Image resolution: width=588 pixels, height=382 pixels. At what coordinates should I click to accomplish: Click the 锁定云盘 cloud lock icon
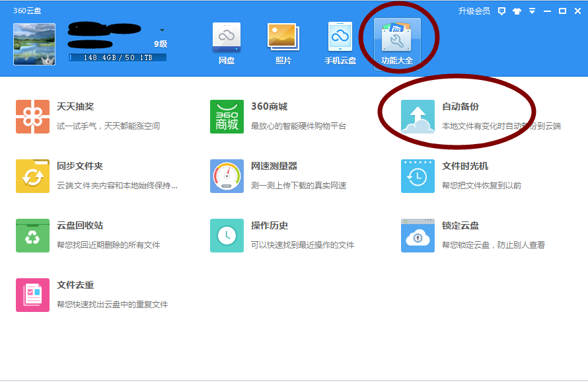pyautogui.click(x=418, y=236)
